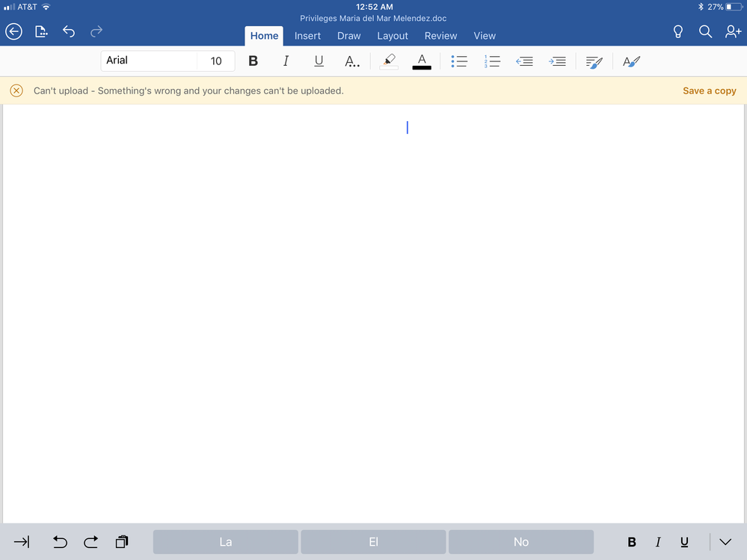Open more font formatting options
This screenshot has height=560, width=747.
tap(351, 61)
